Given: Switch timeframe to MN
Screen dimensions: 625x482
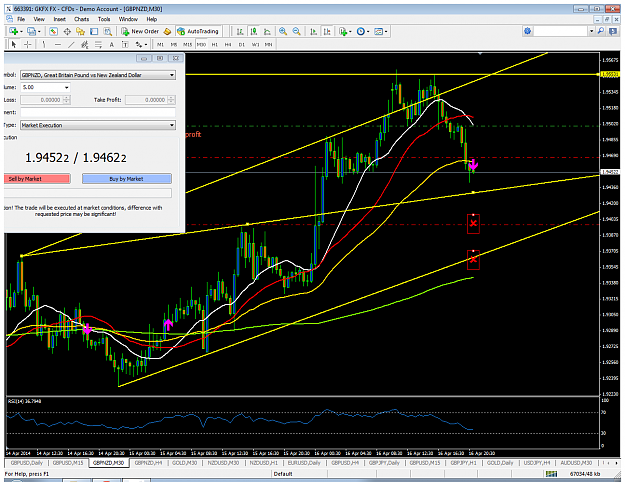Looking at the screenshot, I should [x=269, y=45].
